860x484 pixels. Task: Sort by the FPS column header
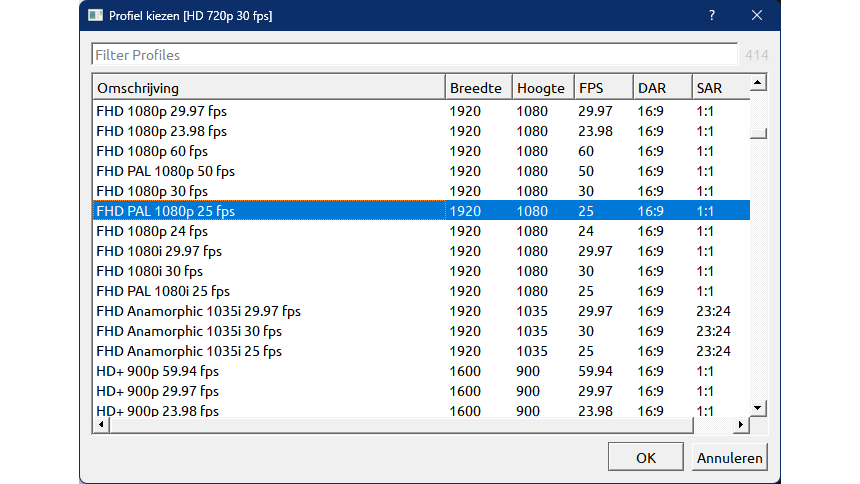(602, 88)
